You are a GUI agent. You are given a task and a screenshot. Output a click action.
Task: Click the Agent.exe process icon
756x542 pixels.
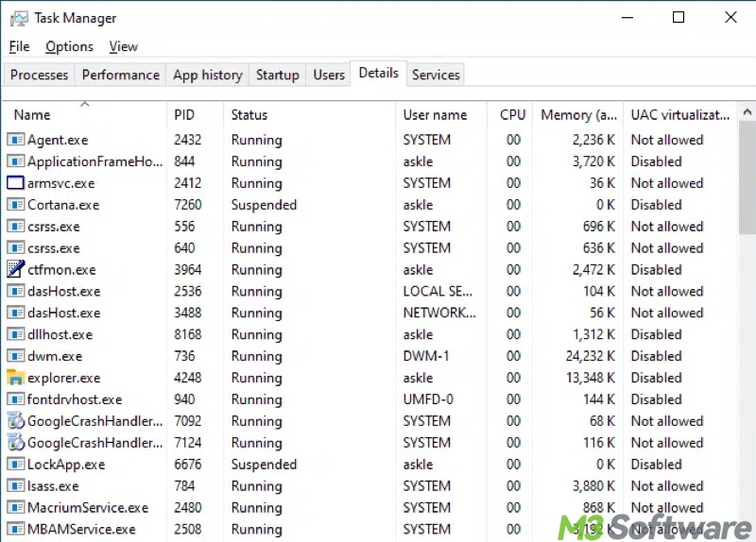coord(15,140)
